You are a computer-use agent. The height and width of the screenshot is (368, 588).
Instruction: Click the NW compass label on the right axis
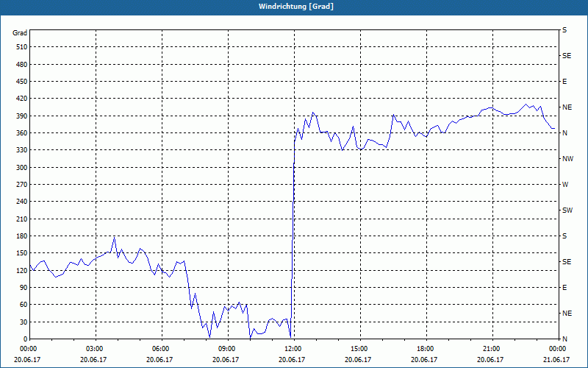point(567,159)
